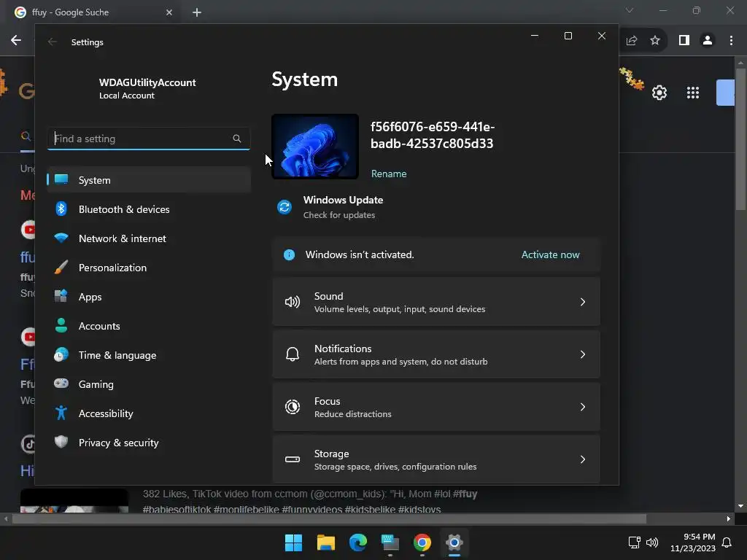
Task: Click the info icon beside the activation notice
Action: point(289,254)
